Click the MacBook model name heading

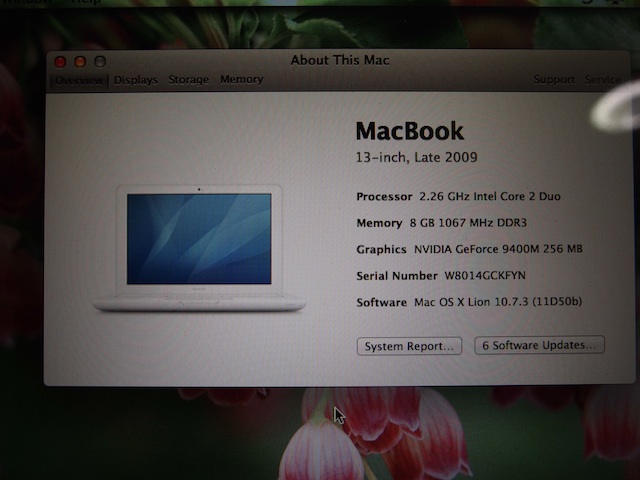[410, 131]
